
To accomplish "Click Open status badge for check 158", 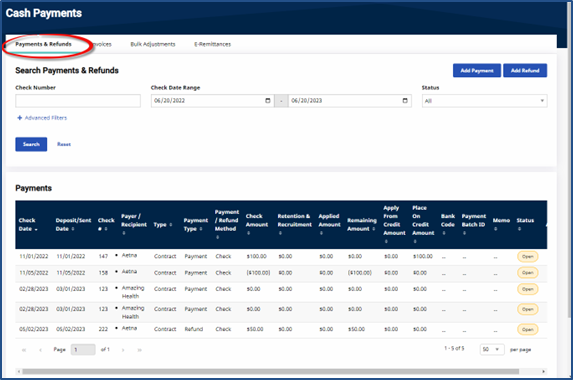I will (528, 273).
